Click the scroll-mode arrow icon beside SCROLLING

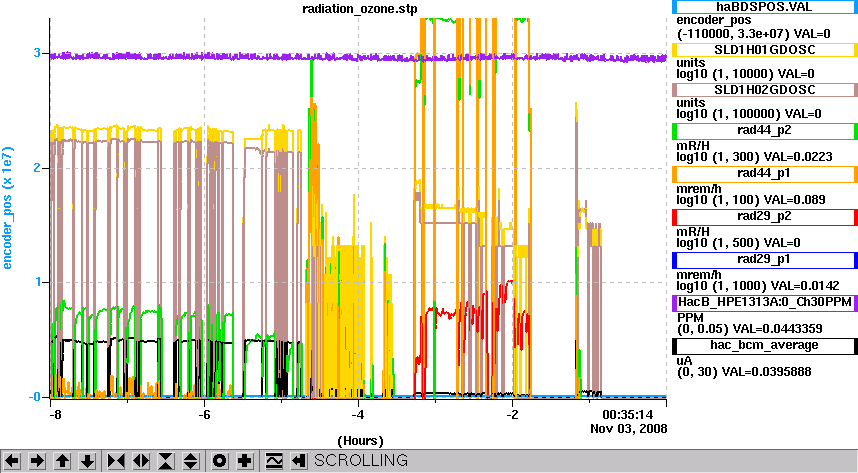coord(298,461)
